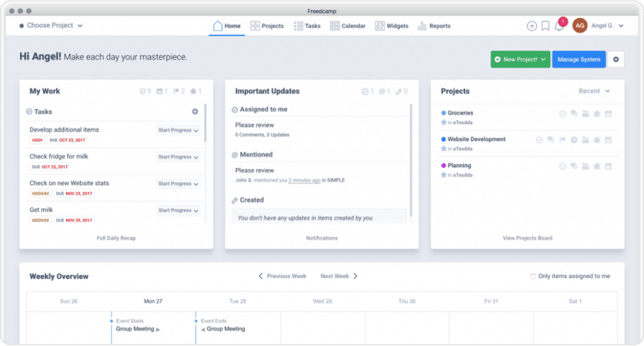Click the Manage System button
644x346 pixels.
[579, 60]
